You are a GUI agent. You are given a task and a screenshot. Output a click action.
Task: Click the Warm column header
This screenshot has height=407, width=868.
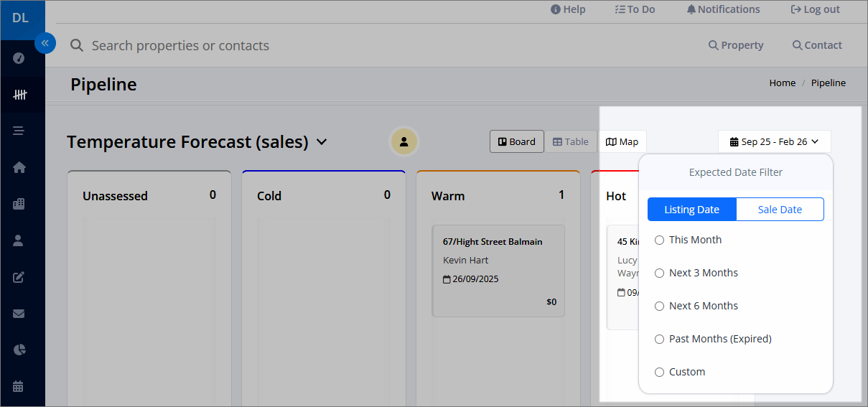click(448, 196)
